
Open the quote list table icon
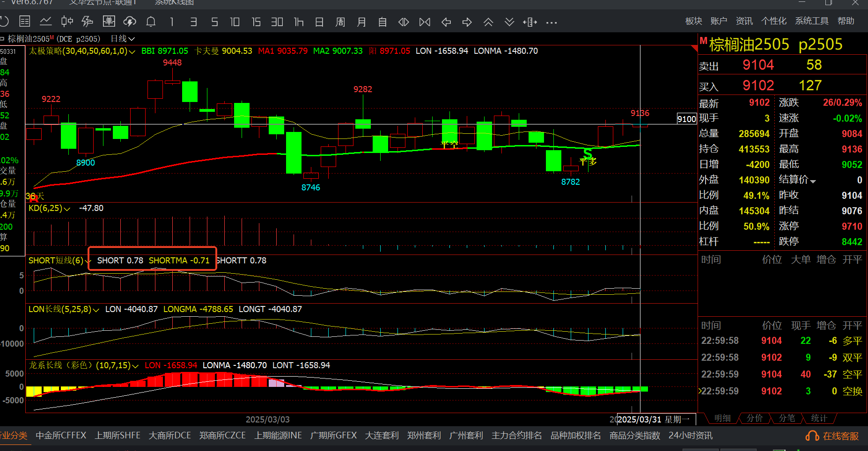click(25, 22)
